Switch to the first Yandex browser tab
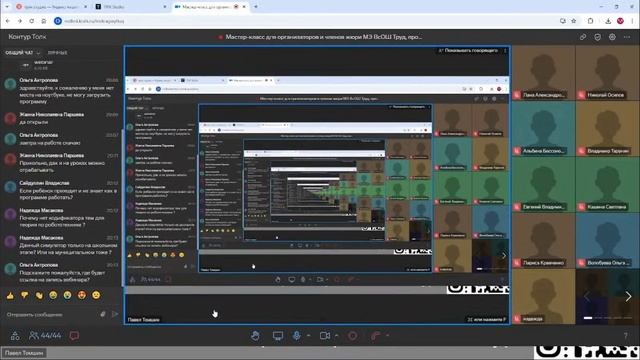This screenshot has width=640, height=360. pyautogui.click(x=51, y=7)
